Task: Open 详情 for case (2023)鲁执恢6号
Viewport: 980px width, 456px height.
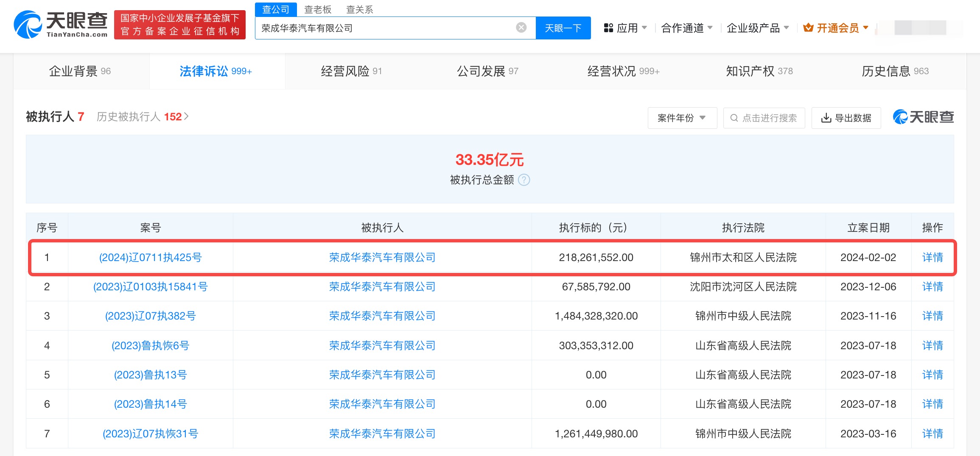Action: (932, 345)
